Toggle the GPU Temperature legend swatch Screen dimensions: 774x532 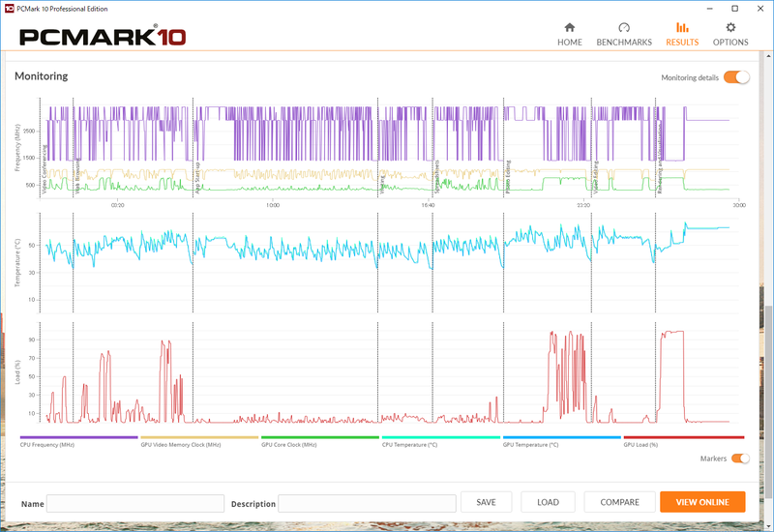(562, 437)
